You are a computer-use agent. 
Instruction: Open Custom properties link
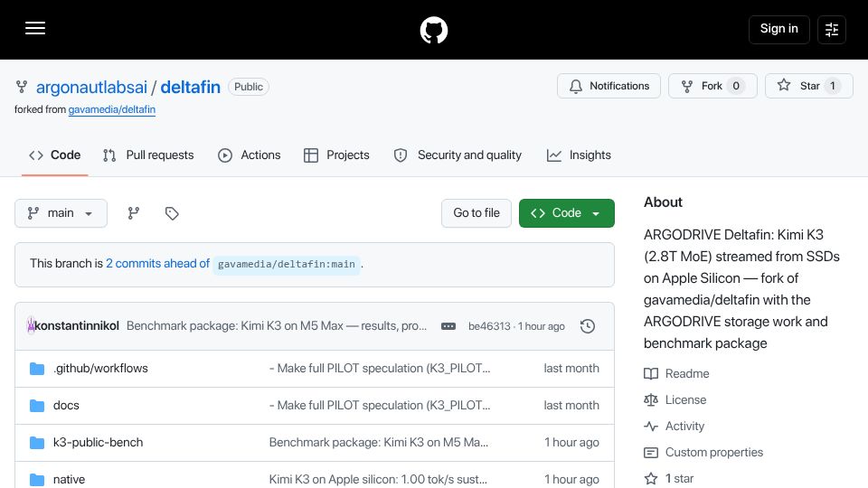pyautogui.click(x=703, y=453)
